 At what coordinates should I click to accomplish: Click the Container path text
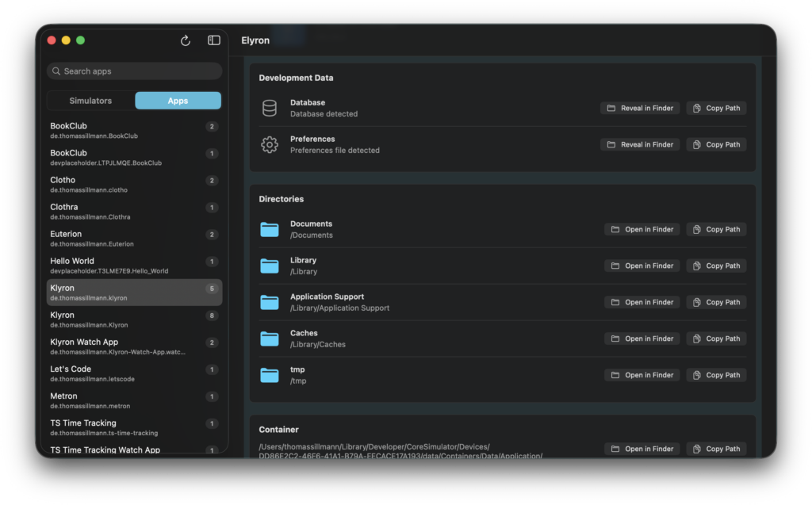[x=400, y=451]
